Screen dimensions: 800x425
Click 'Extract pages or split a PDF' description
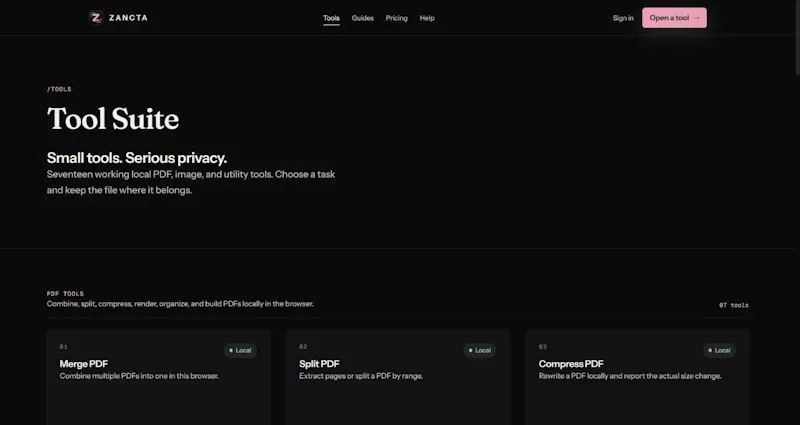(361, 376)
